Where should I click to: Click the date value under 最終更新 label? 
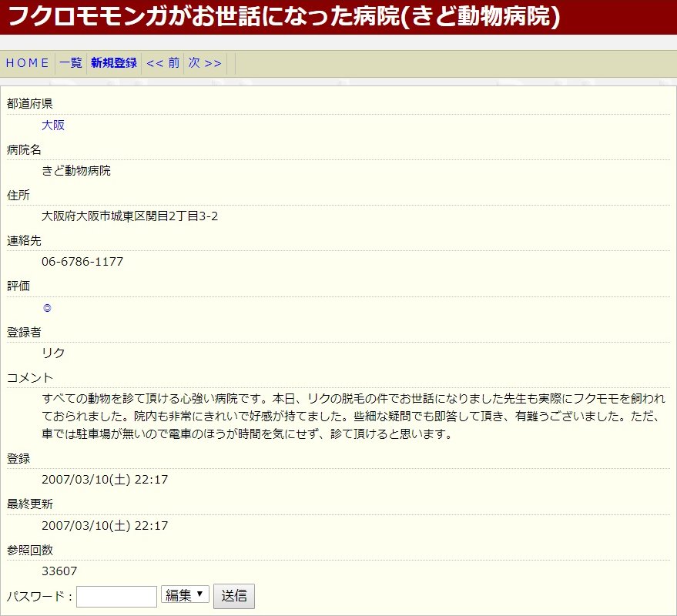(x=105, y=526)
